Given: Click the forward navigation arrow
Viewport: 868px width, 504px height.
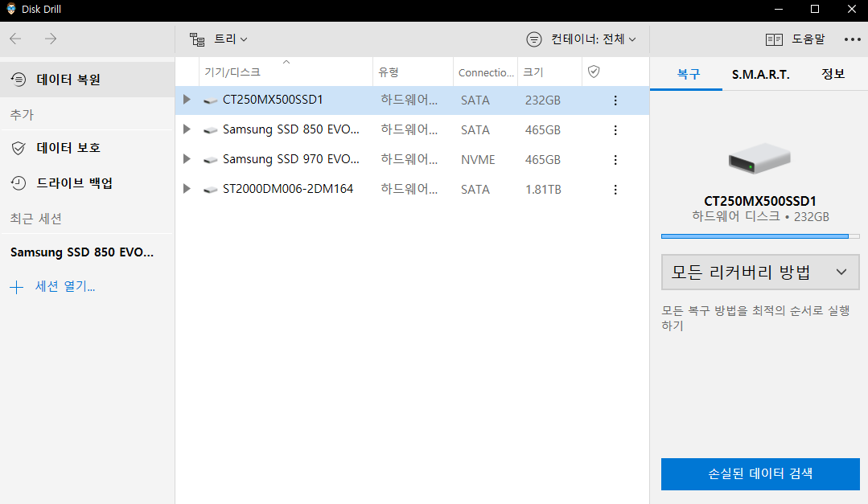Looking at the screenshot, I should point(51,39).
